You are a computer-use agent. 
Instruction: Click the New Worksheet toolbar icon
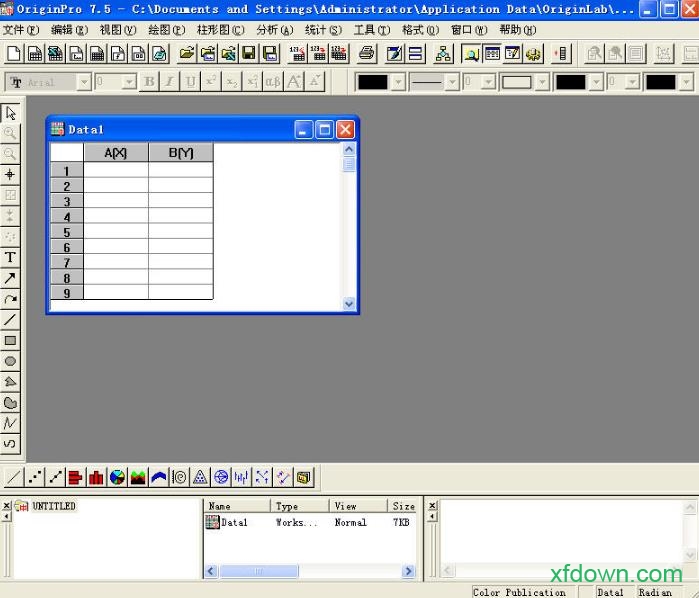tap(34, 54)
